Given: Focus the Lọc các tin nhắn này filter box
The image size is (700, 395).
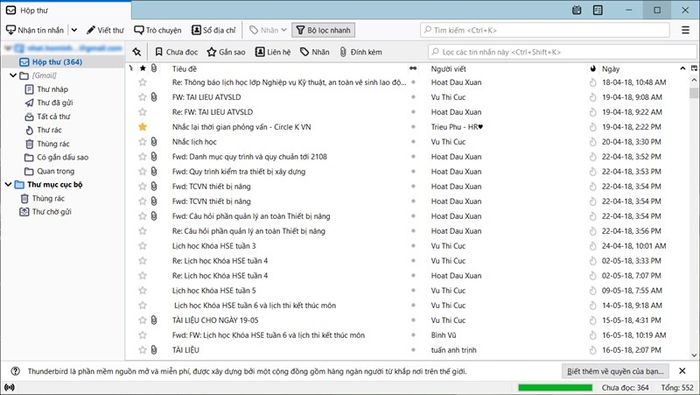Looking at the screenshot, I should [x=562, y=52].
